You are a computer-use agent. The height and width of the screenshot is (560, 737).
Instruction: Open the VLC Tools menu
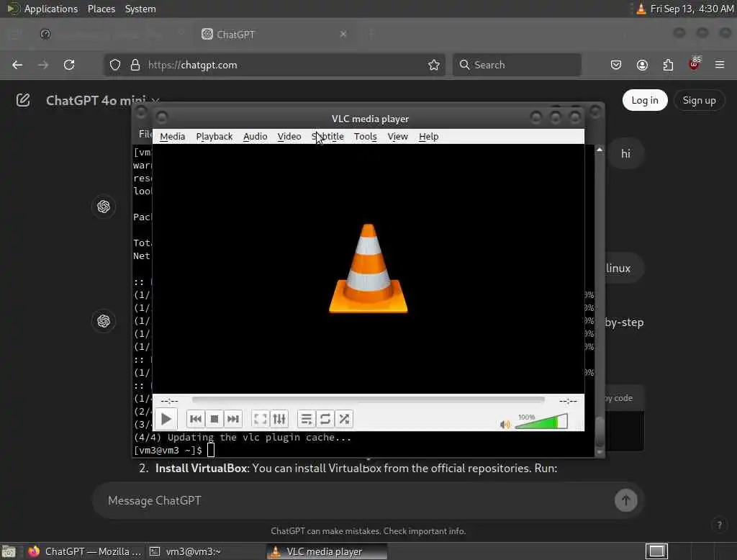point(365,136)
